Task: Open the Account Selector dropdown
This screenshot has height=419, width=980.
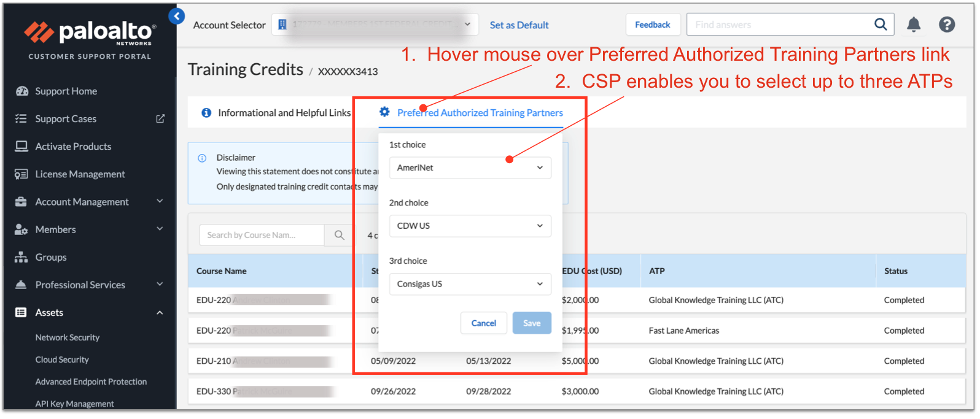Action: tap(375, 25)
